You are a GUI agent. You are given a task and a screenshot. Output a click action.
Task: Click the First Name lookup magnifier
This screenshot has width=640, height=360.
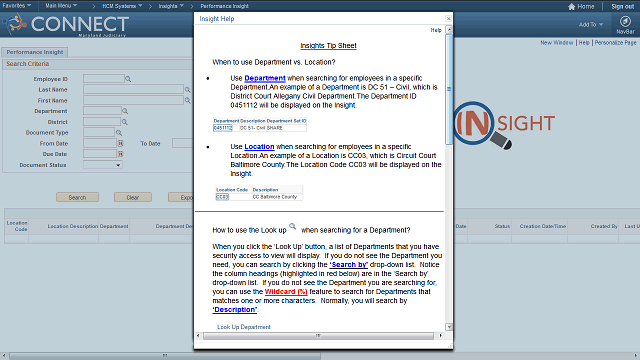pos(187,100)
